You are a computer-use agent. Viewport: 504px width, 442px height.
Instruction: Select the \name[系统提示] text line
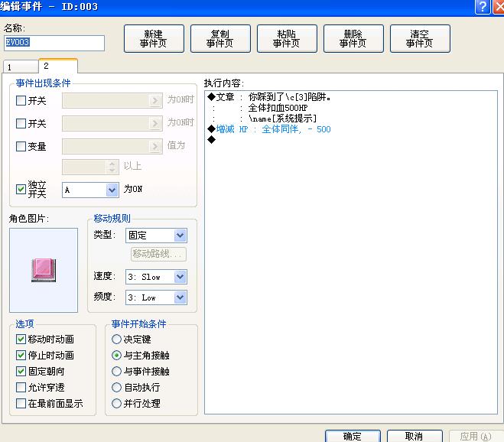pos(282,119)
